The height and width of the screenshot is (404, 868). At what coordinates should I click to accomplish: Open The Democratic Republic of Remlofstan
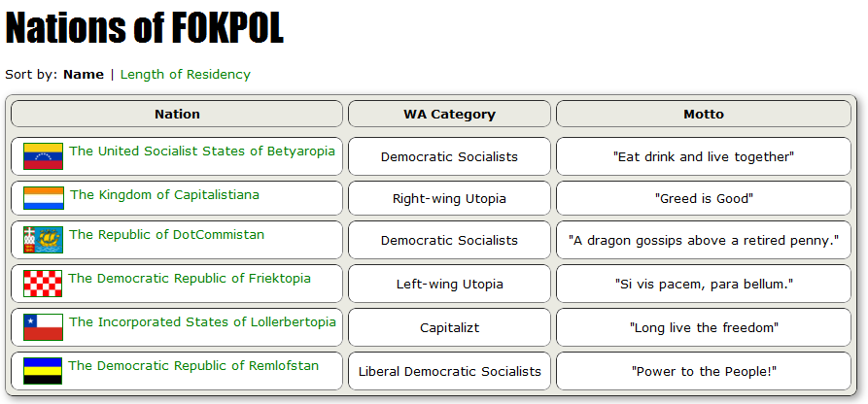[x=193, y=366]
